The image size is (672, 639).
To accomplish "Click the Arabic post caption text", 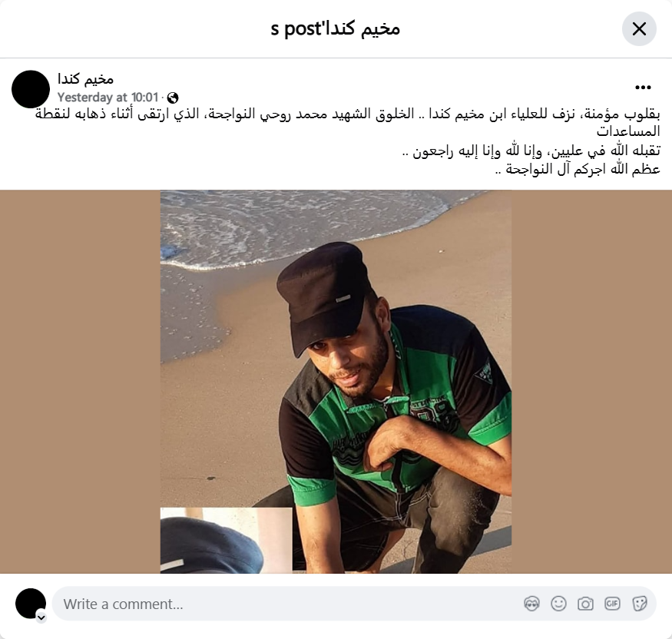I will [348, 141].
